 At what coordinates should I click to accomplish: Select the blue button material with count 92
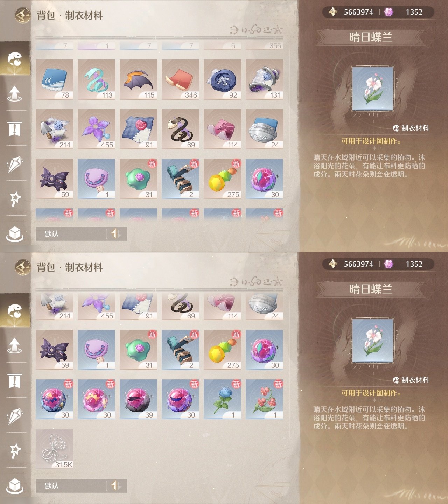click(222, 79)
